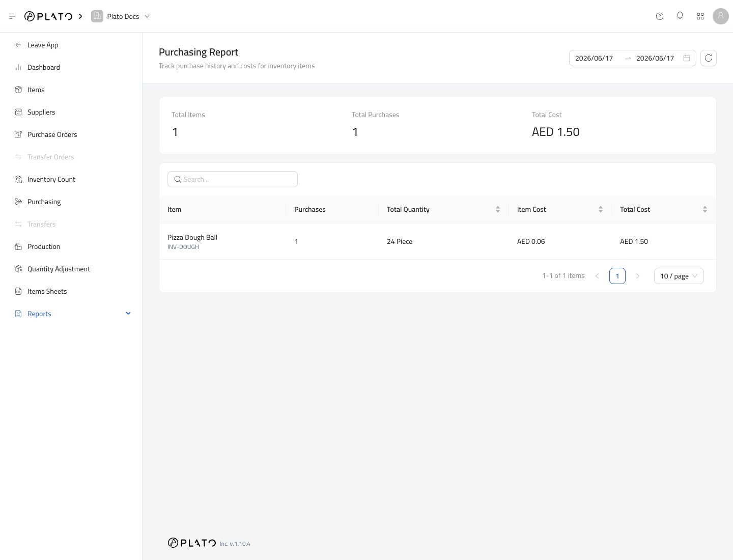Click the Purchasing hand icon
This screenshot has width=733, height=560.
click(x=18, y=202)
